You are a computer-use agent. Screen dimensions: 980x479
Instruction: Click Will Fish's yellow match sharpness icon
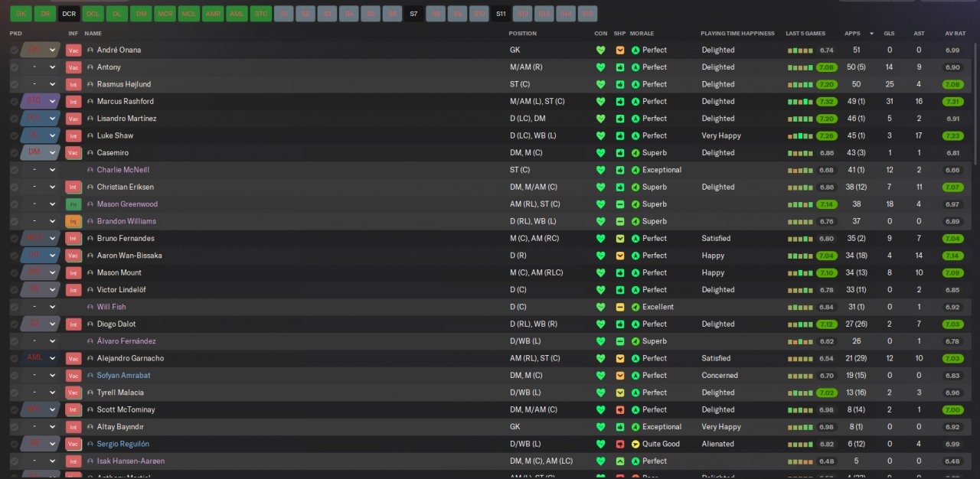[620, 307]
